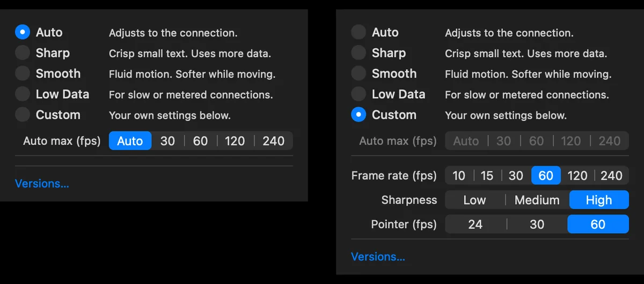Set Sharpness to Low
This screenshot has height=284, width=644.
(474, 200)
